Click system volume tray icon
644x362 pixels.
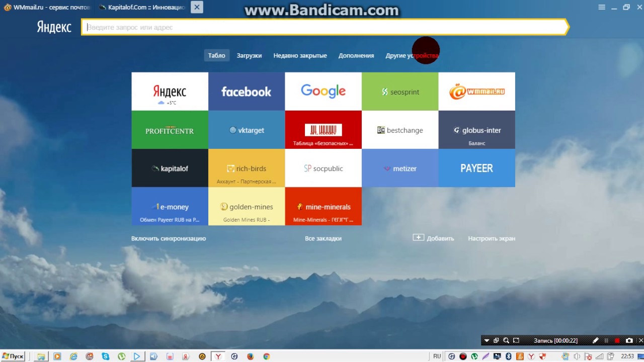[577, 356]
